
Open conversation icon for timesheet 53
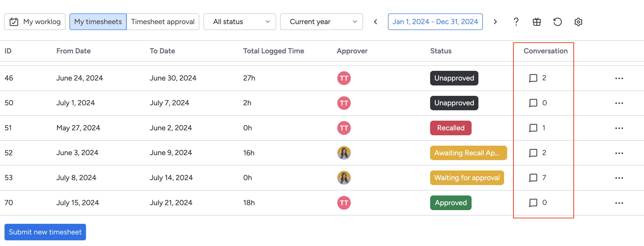(533, 178)
